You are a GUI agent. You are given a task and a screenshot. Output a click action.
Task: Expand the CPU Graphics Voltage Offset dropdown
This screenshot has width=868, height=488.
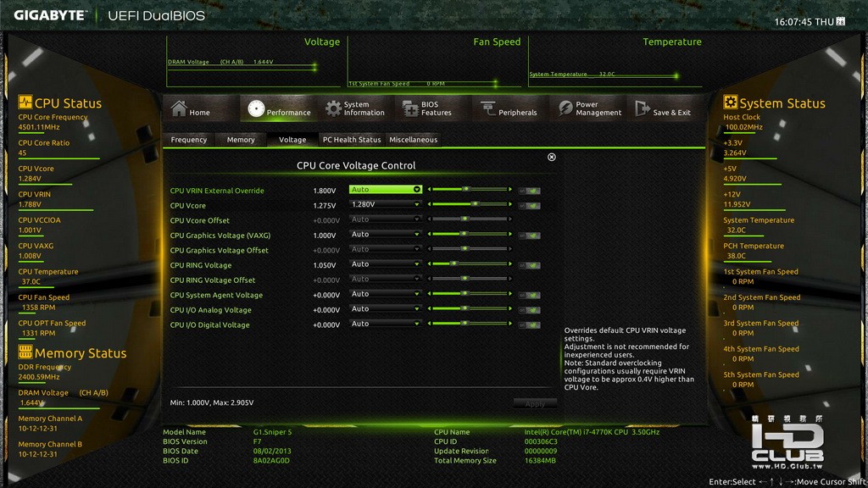point(386,250)
